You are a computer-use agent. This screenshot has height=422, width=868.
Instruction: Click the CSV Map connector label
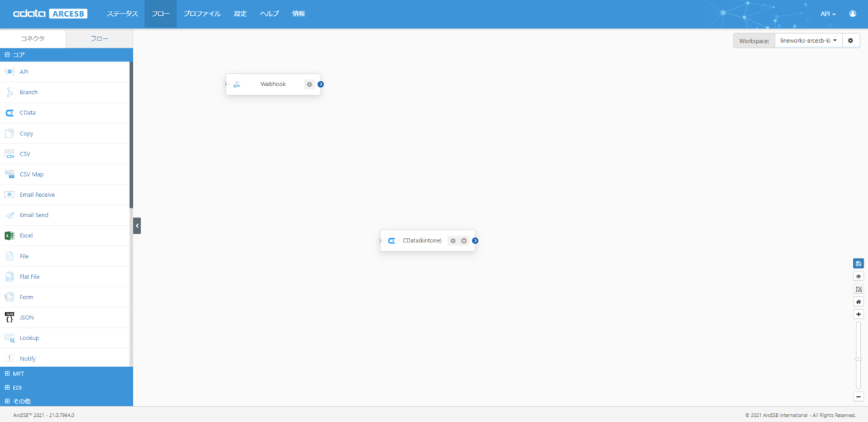[x=32, y=174]
